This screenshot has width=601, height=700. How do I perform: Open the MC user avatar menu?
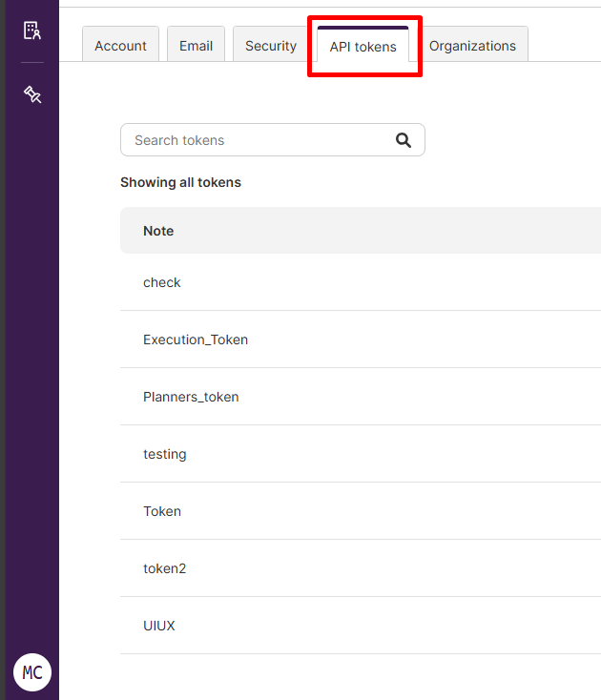[32, 672]
